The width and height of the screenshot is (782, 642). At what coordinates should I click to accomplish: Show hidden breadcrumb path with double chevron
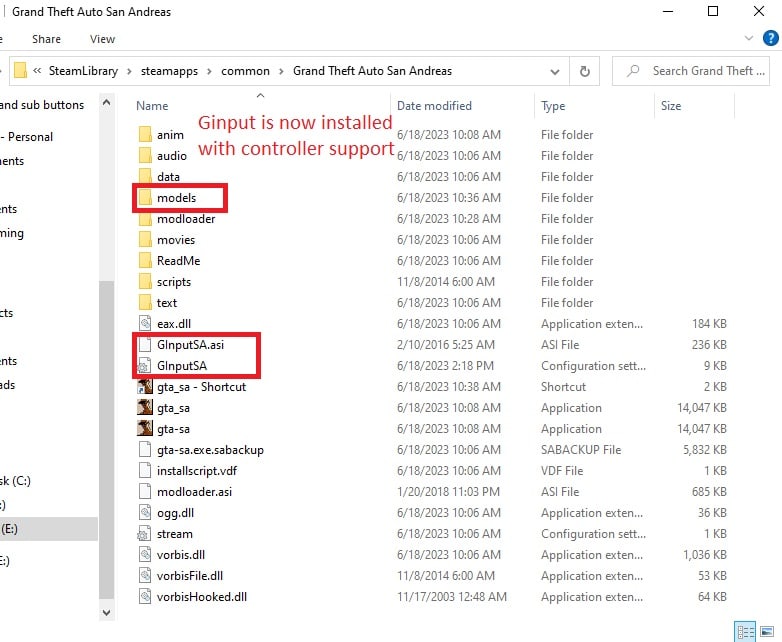[37, 71]
